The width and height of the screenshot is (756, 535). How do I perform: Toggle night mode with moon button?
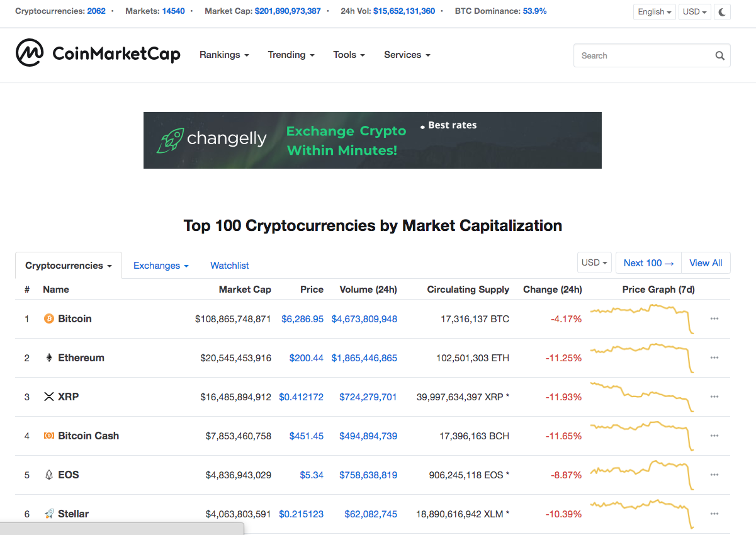[722, 12]
